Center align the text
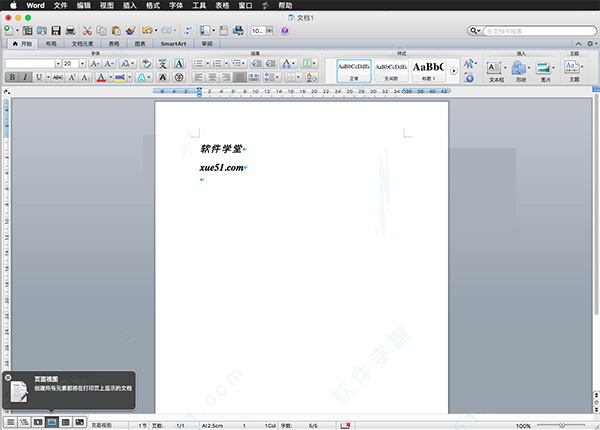The image size is (600, 430). tap(212, 77)
